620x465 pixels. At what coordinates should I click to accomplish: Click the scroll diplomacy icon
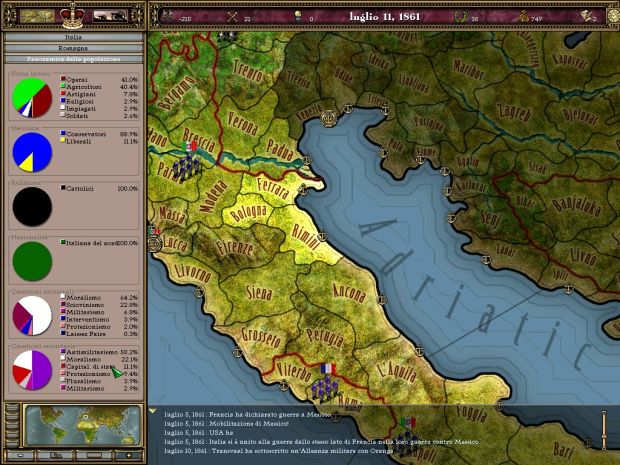point(586,17)
